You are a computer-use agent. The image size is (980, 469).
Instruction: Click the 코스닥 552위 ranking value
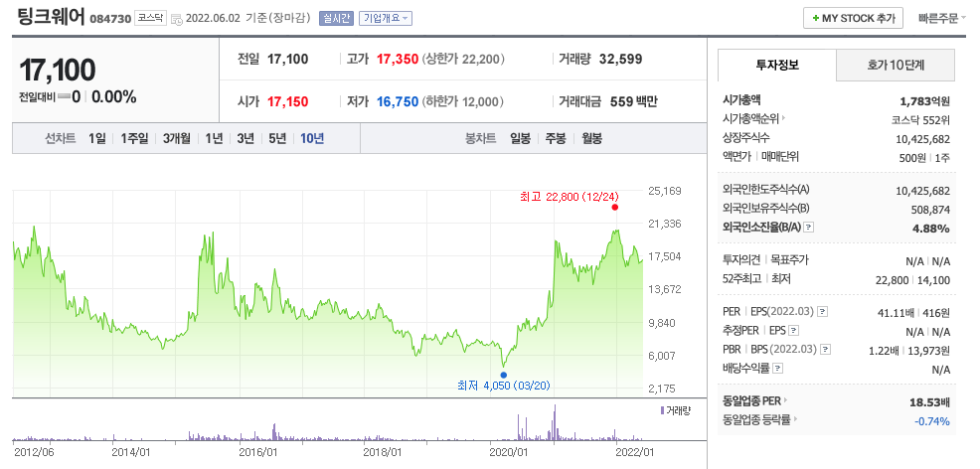(x=920, y=119)
